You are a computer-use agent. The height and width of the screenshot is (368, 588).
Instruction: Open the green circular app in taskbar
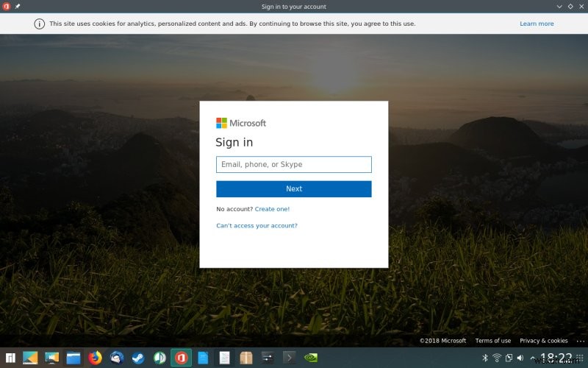(x=160, y=358)
